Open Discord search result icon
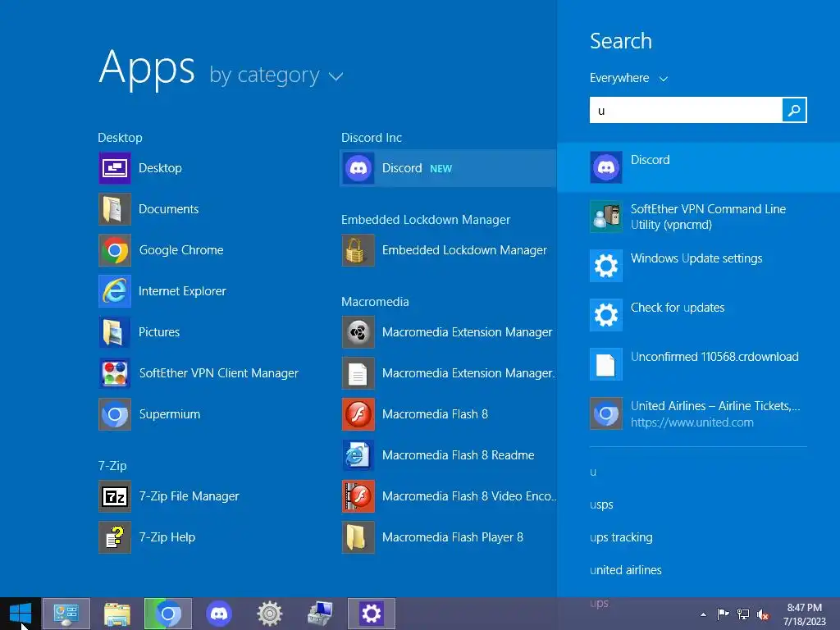The height and width of the screenshot is (630, 840). point(606,167)
